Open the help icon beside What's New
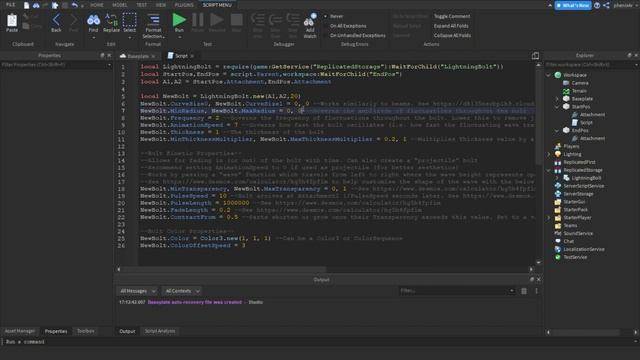The image size is (640, 360). (x=597, y=5)
